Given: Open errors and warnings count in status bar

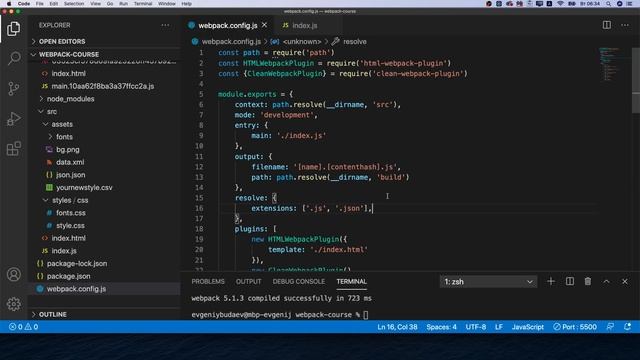Looking at the screenshot, I should tap(24, 327).
